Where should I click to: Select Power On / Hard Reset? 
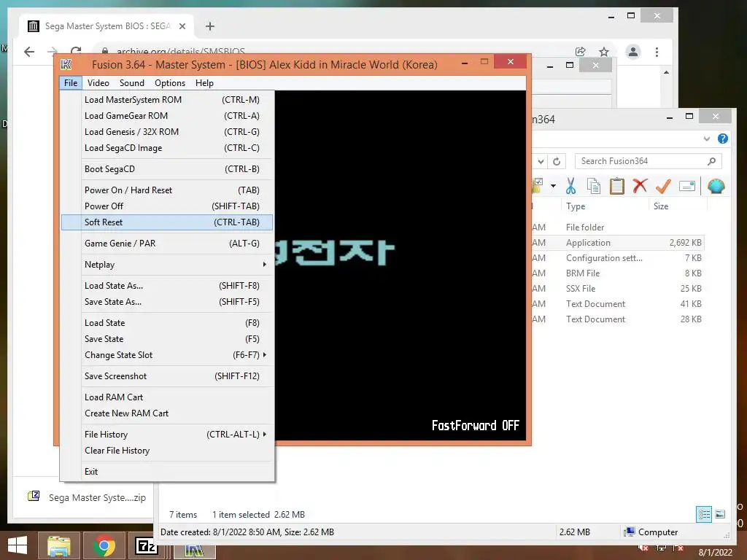pos(167,190)
